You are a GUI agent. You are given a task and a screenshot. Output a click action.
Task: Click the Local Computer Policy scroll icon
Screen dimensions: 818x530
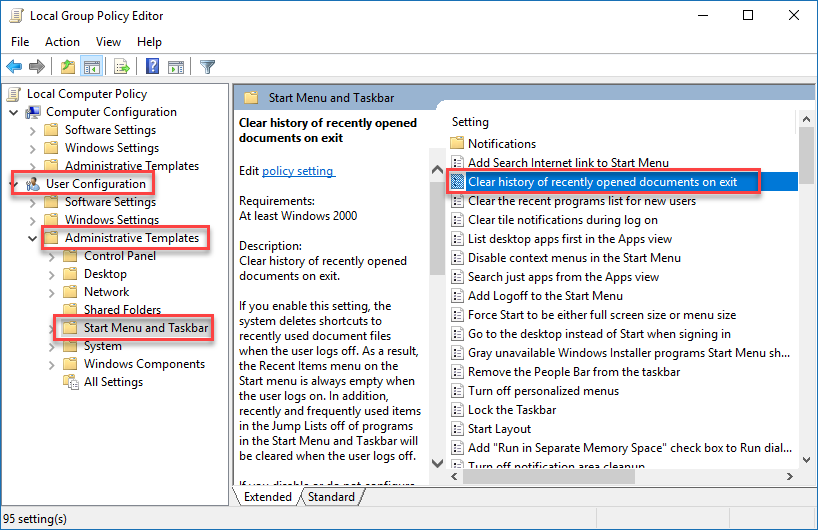[x=14, y=94]
